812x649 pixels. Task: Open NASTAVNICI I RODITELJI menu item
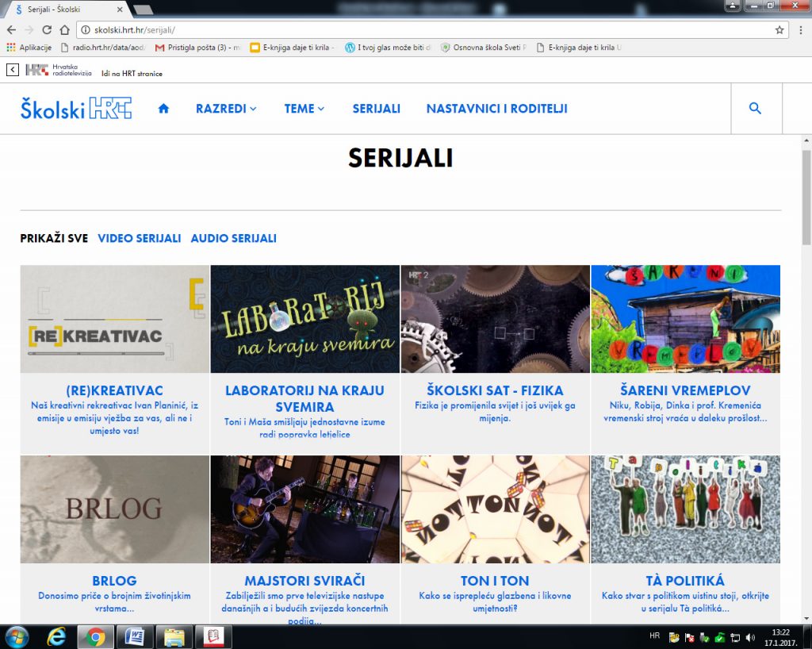(496, 109)
